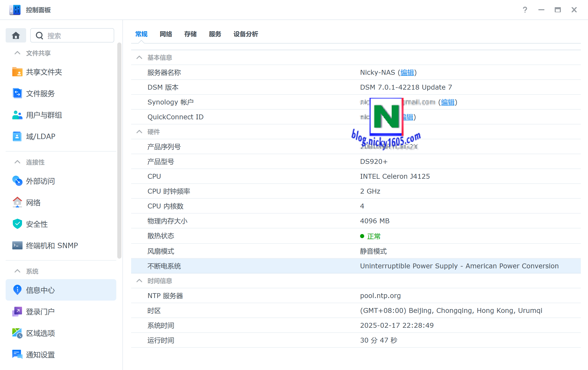Image resolution: width=588 pixels, height=370 pixels.
Task: Click the GMT+08:00 timezone value
Action: [x=451, y=311]
